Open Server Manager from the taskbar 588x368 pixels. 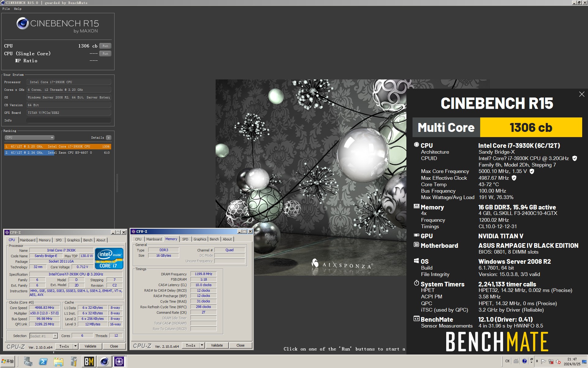click(28, 362)
